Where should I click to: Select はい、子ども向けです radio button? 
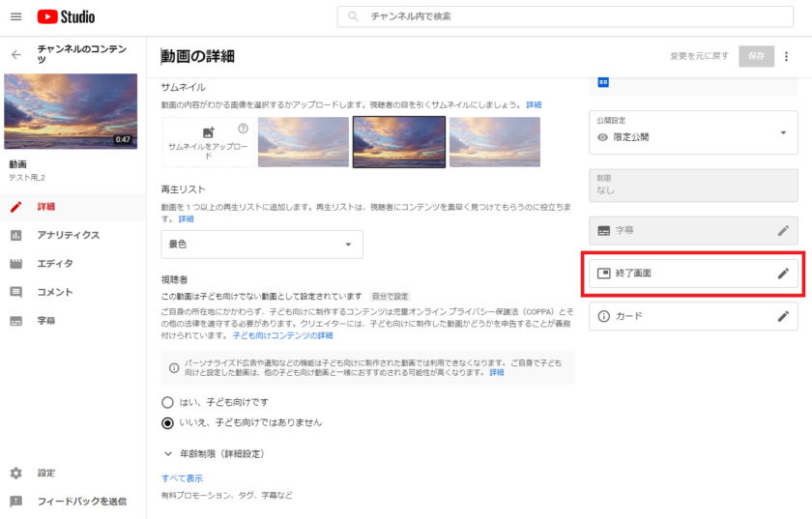coord(168,401)
